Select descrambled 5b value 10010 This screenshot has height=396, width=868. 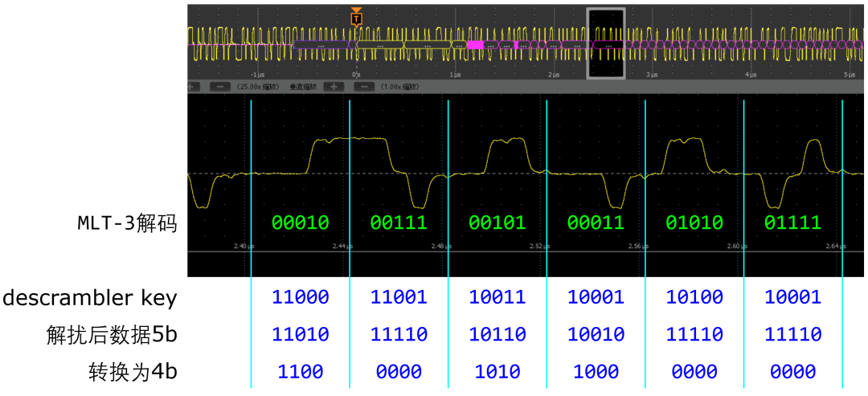tap(596, 334)
